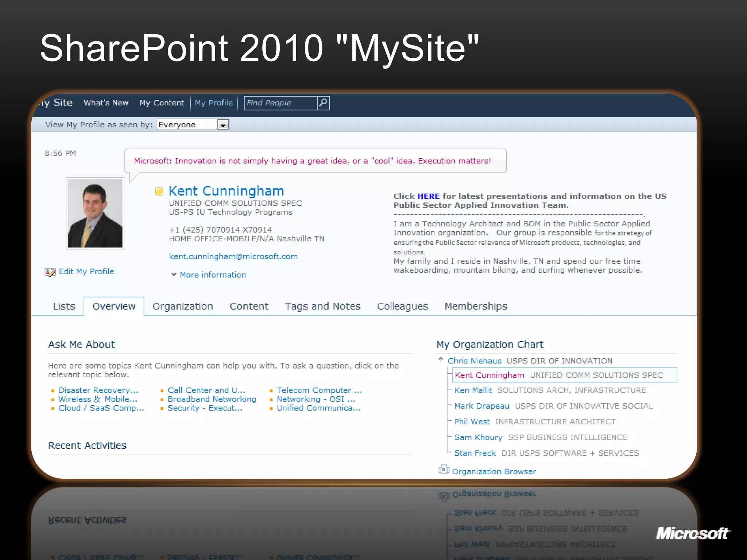747x560 pixels.
Task: Click the US-PS IU Technology Programs text
Action: pyautogui.click(x=231, y=212)
